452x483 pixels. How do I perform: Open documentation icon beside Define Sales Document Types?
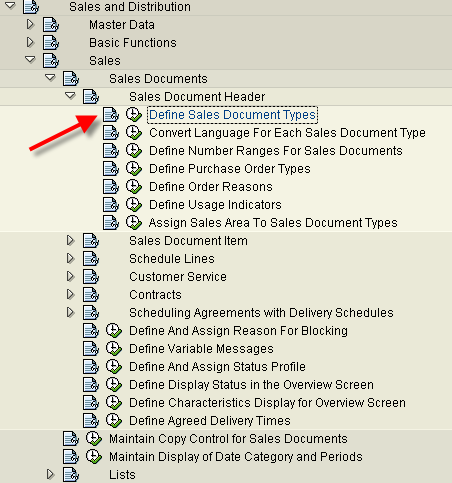(111, 115)
